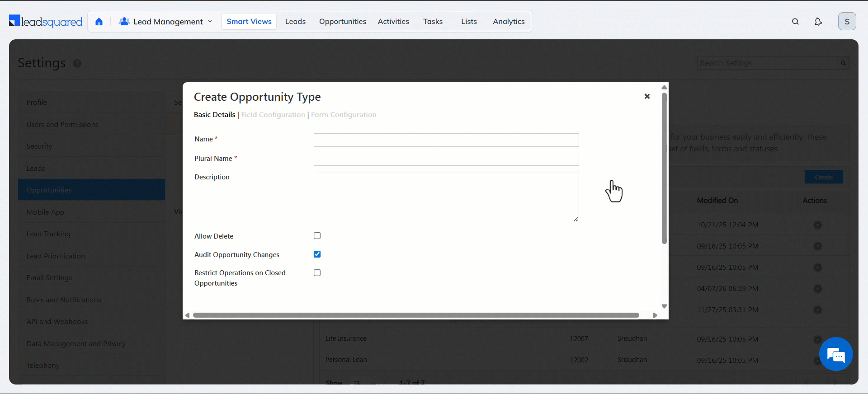This screenshot has height=394, width=868.
Task: Click the dialog horizontal scroll right arrow
Action: tap(655, 315)
